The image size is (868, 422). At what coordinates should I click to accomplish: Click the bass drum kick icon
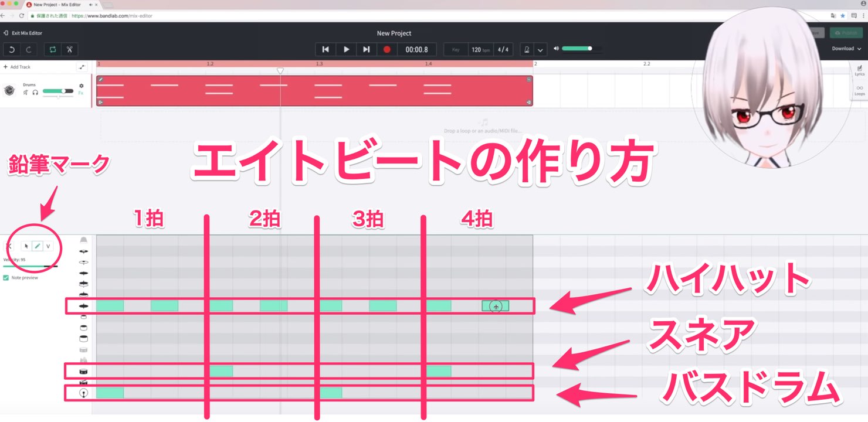(83, 393)
